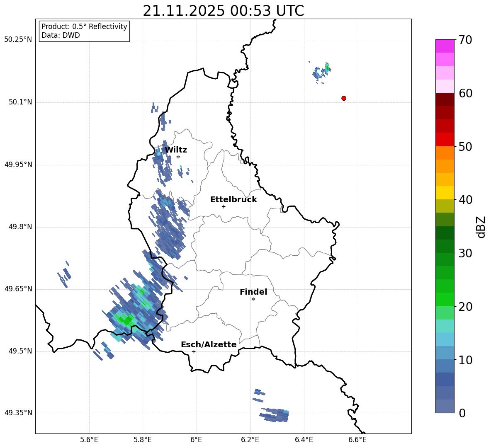Click the 6.2°E longitude label
491x448 pixels.
250,440
